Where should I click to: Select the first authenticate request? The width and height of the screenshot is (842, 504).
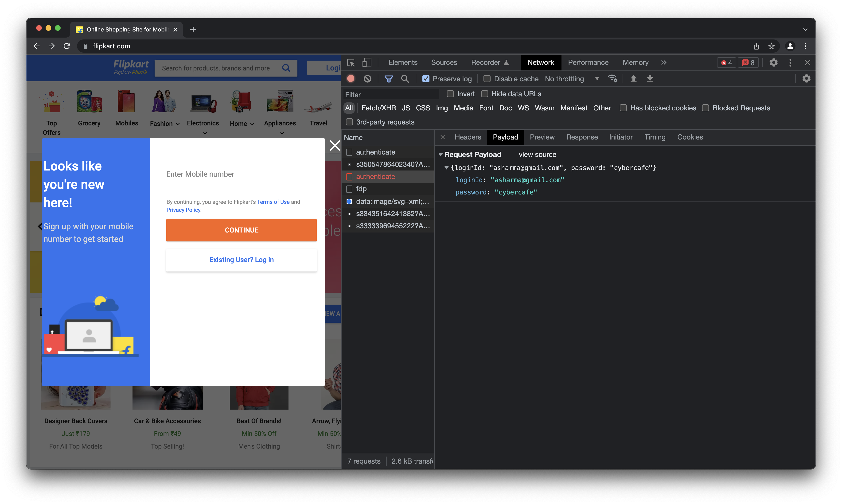pos(388,152)
